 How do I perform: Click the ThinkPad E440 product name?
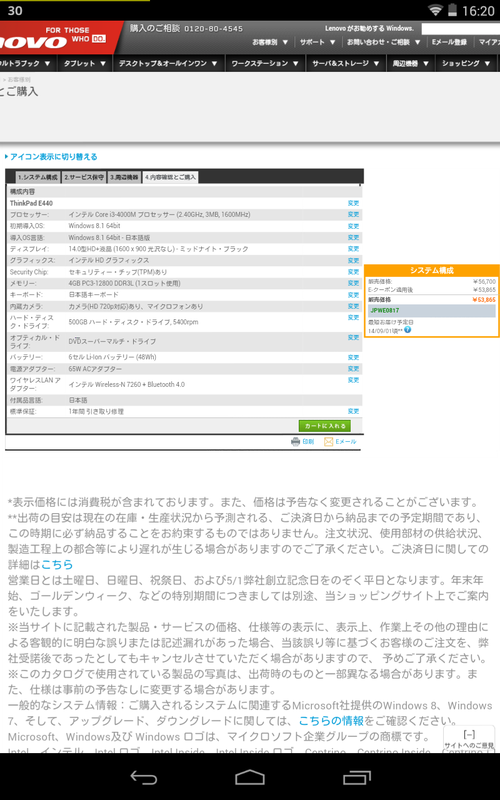point(31,203)
